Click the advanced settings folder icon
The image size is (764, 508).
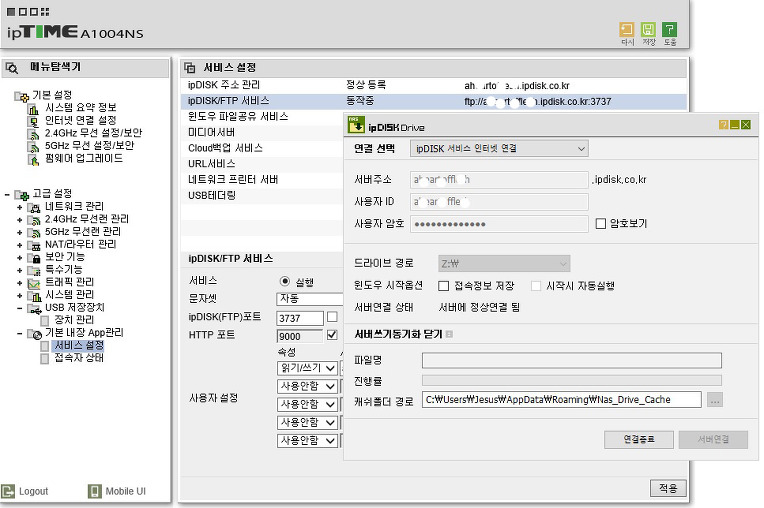[21, 194]
